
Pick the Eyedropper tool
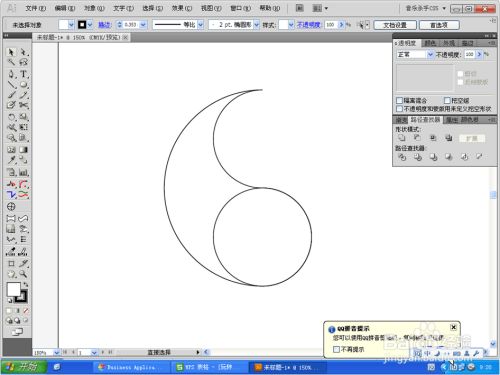pos(11,160)
